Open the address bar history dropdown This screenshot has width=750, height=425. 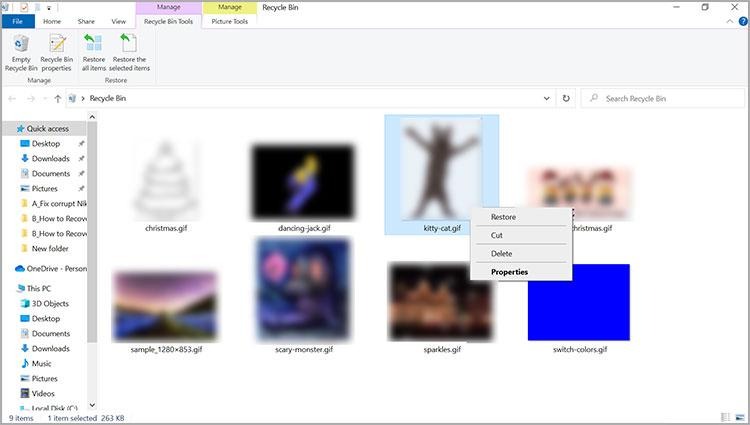click(546, 99)
